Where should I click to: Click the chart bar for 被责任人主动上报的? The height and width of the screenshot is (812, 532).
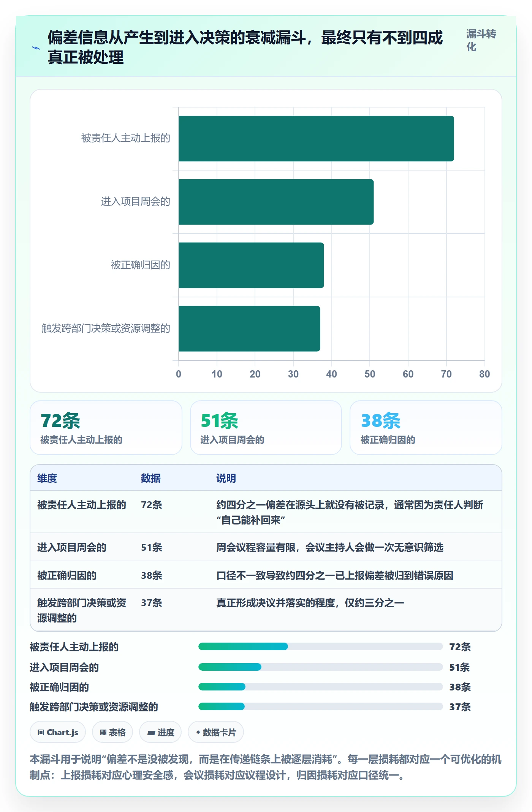(316, 139)
